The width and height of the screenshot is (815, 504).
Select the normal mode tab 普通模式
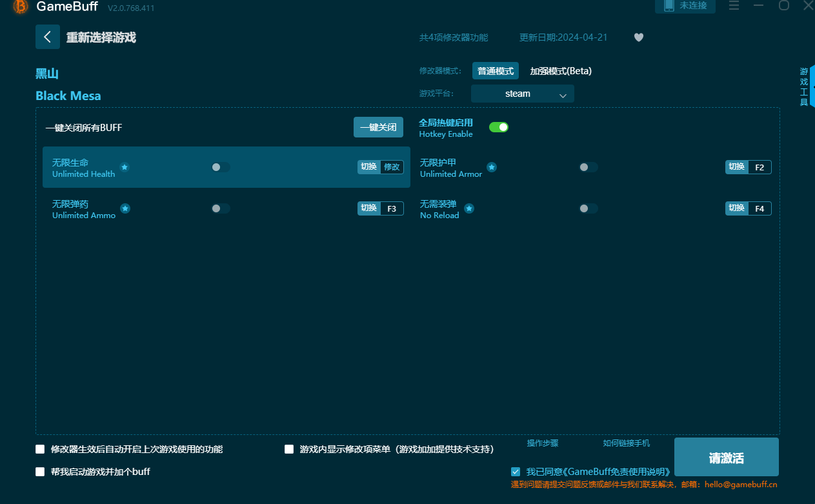[496, 71]
